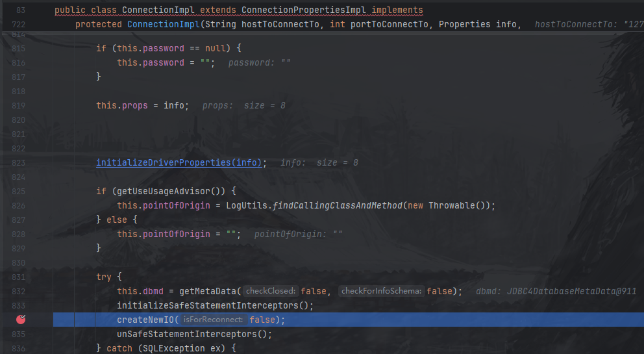Jump to the sticky ConnectionImpl constructor header
The height and width of the screenshot is (354, 644).
coord(298,24)
